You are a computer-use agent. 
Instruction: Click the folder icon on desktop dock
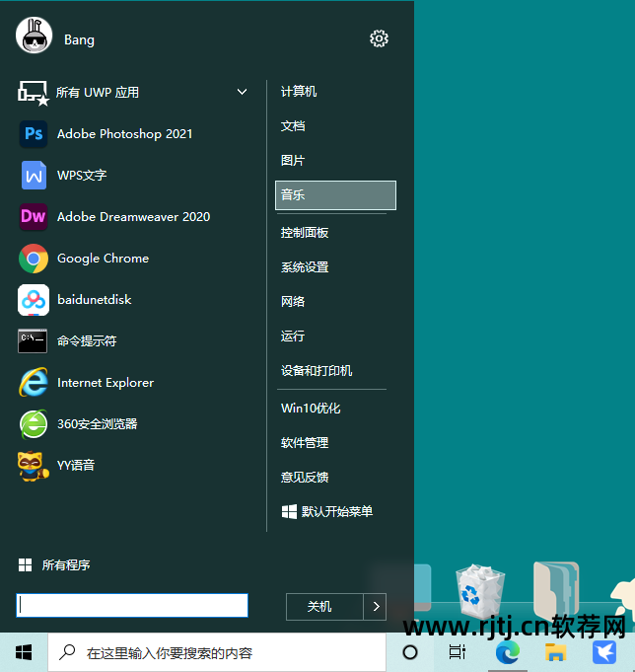pyautogui.click(x=556, y=590)
